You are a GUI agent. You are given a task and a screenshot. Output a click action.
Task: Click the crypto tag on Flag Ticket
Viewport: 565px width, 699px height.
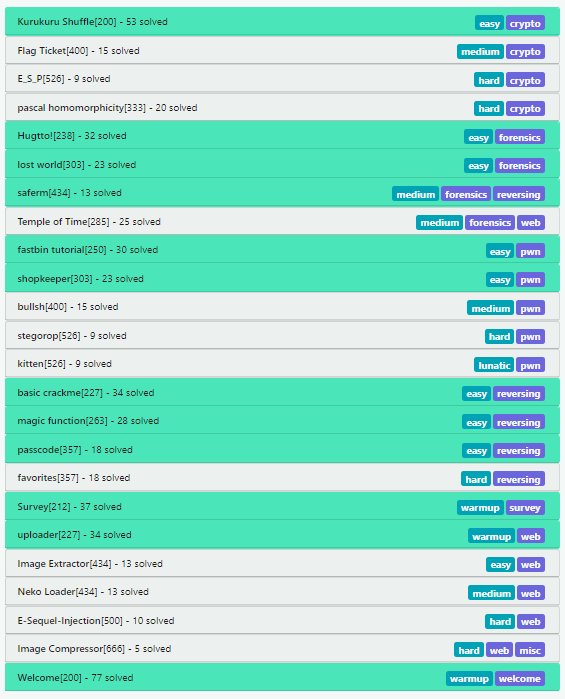coord(525,52)
